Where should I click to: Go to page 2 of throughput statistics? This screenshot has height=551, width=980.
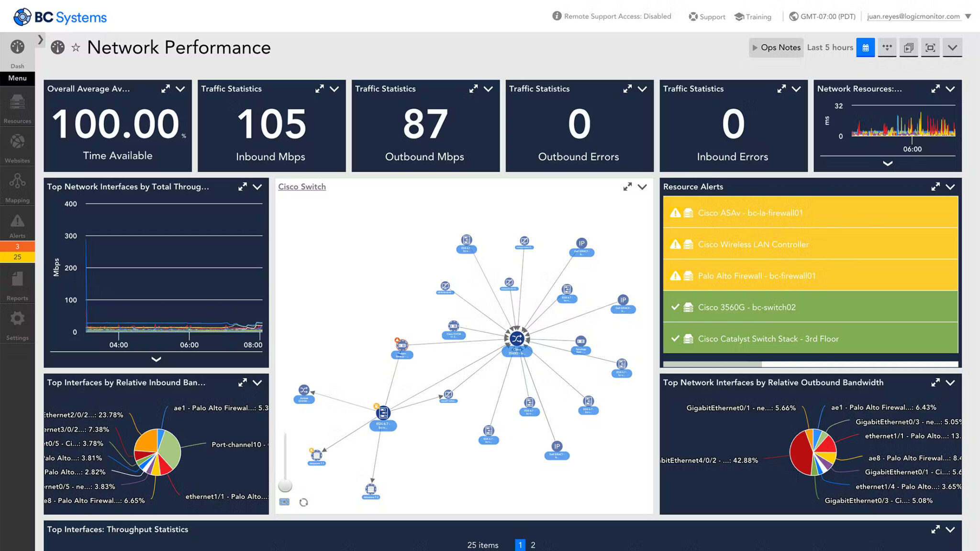pos(533,545)
